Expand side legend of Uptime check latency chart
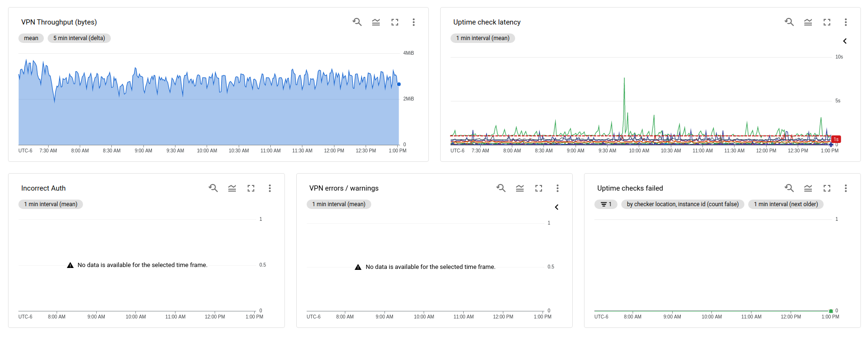Screen dimensions: 868x343 [x=845, y=41]
